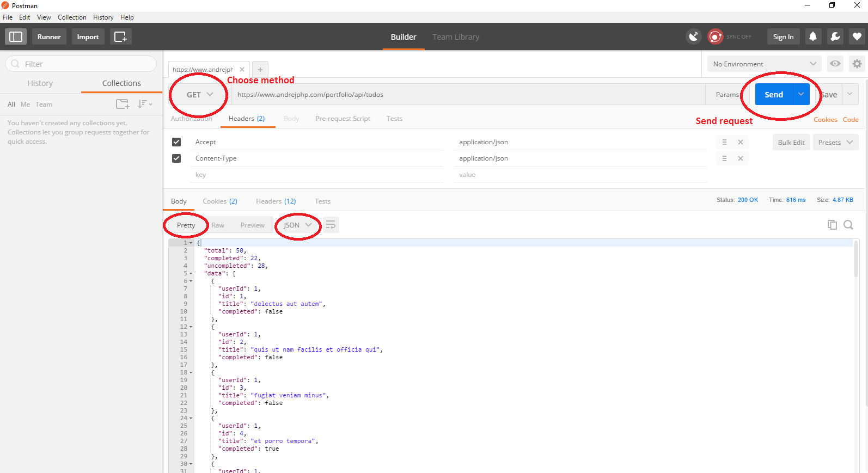Screen dimensions: 868x473
Task: Open manage environments gear icon
Action: point(857,64)
